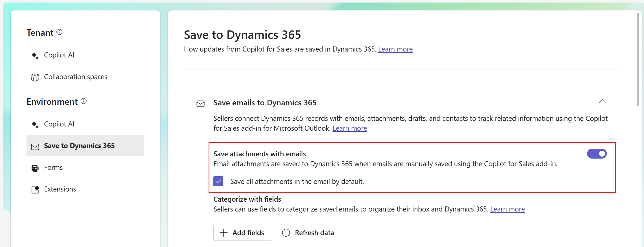Open the Extensions settings page
644x247 pixels.
85,189
